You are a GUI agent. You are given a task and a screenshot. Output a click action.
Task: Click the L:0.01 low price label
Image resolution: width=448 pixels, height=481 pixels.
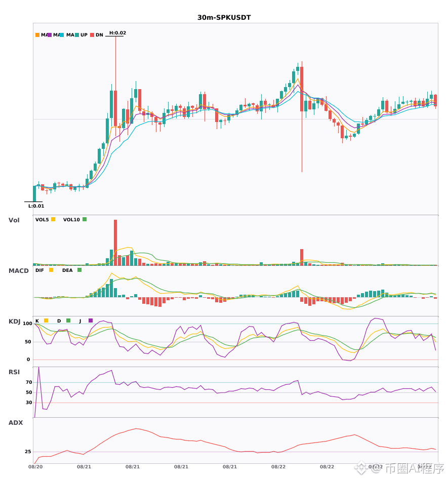(x=36, y=206)
